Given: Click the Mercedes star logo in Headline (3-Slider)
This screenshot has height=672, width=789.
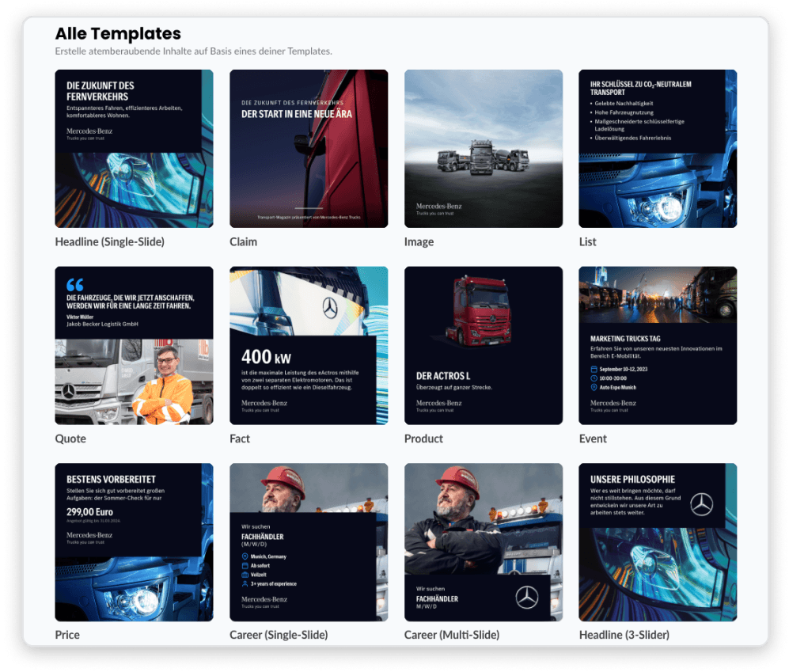Looking at the screenshot, I should (x=701, y=504).
